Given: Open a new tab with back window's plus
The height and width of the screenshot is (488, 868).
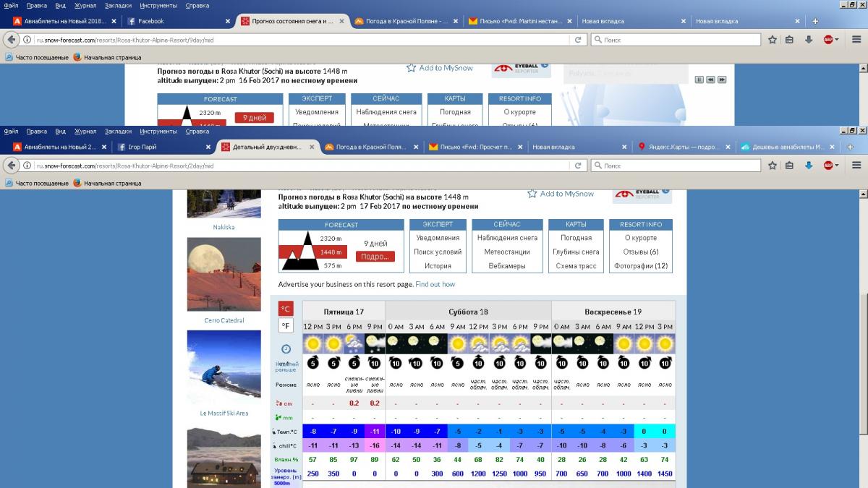Looking at the screenshot, I should 815,21.
